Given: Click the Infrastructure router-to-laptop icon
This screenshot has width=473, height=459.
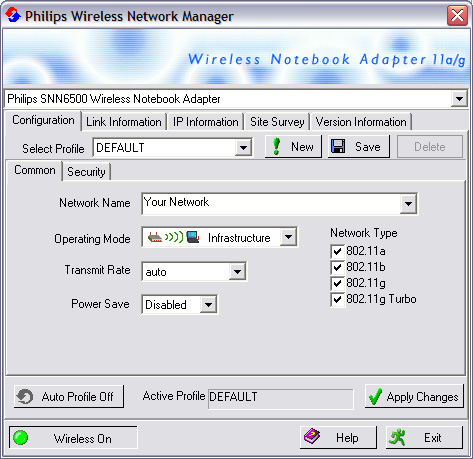Looking at the screenshot, I should pyautogui.click(x=173, y=237).
